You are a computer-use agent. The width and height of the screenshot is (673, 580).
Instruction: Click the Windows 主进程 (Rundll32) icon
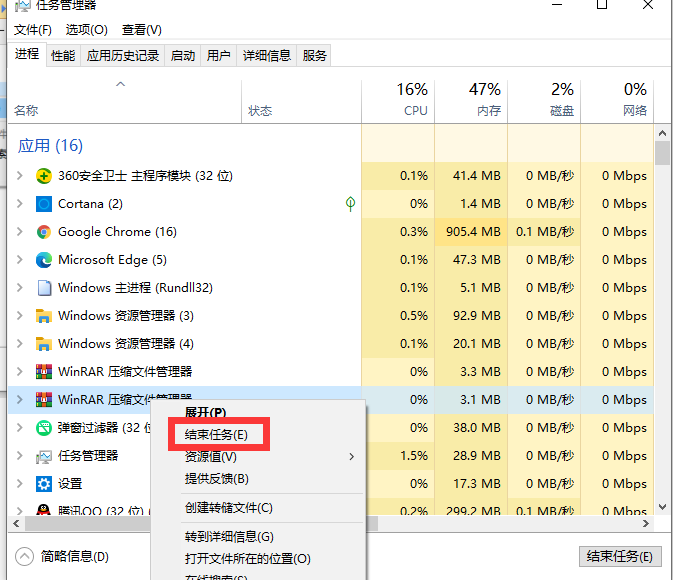[44, 288]
